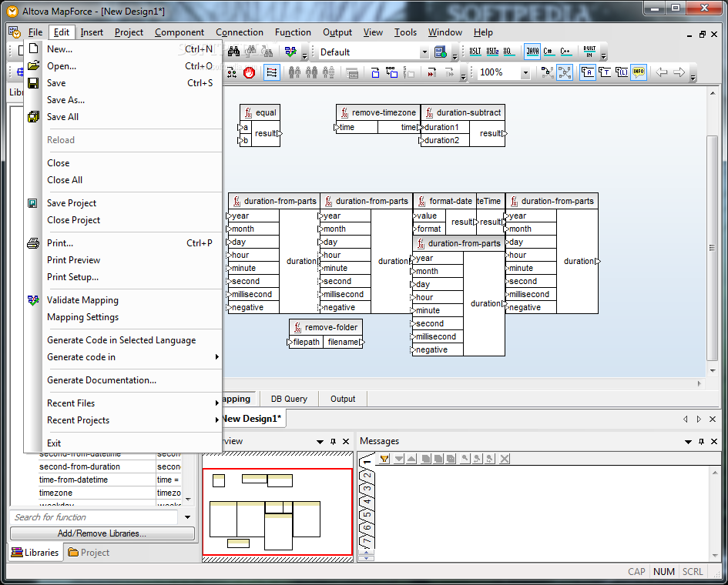Click the Add/Remove Libraries button
The height and width of the screenshot is (585, 728).
click(x=102, y=533)
